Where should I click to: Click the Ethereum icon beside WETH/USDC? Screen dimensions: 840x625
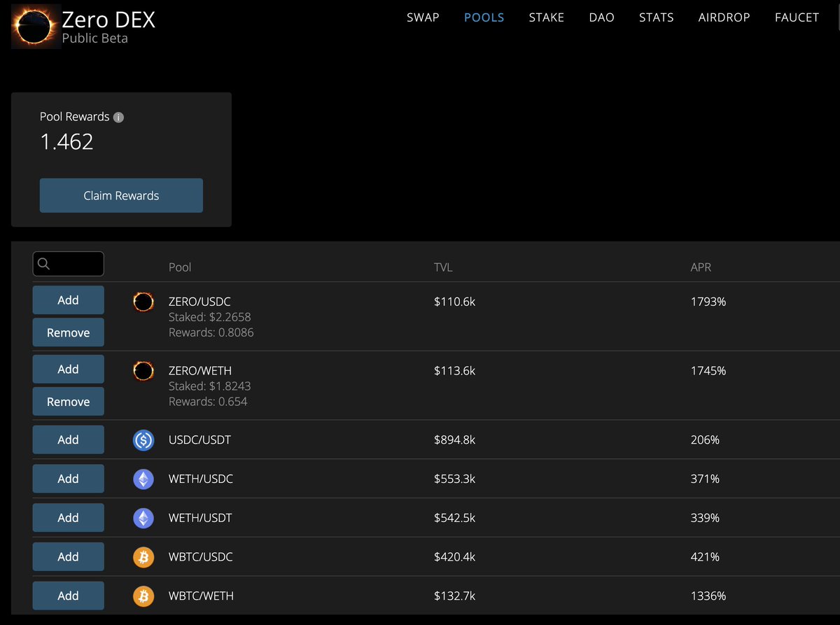[143, 479]
